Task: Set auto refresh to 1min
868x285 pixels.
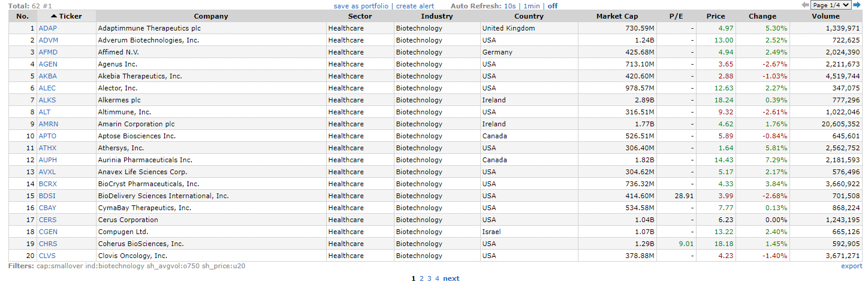Action: tap(532, 6)
